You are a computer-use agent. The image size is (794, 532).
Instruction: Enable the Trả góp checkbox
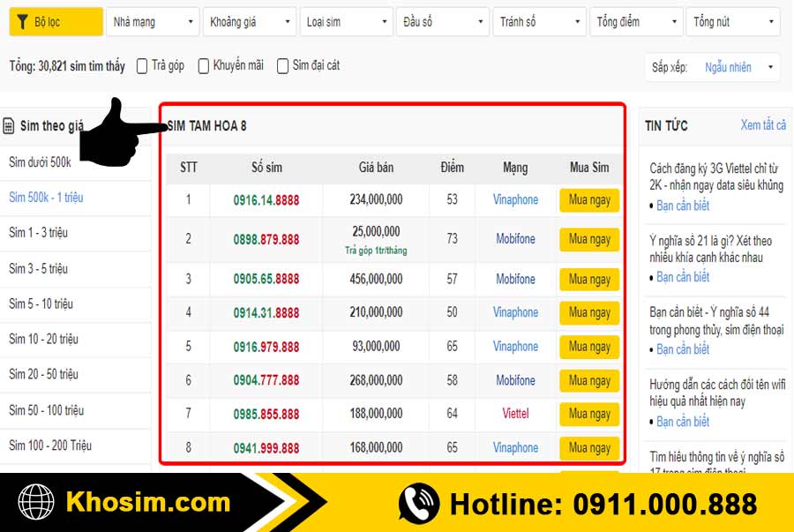pos(141,65)
